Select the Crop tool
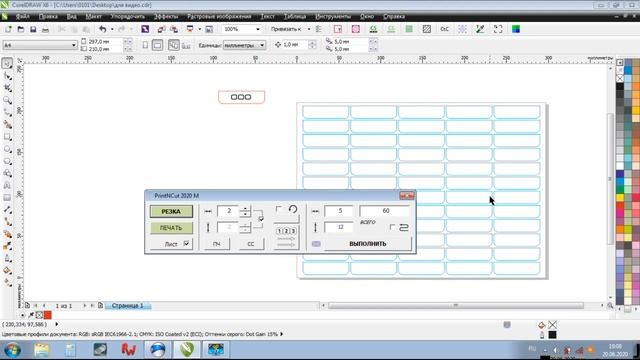 7,88
